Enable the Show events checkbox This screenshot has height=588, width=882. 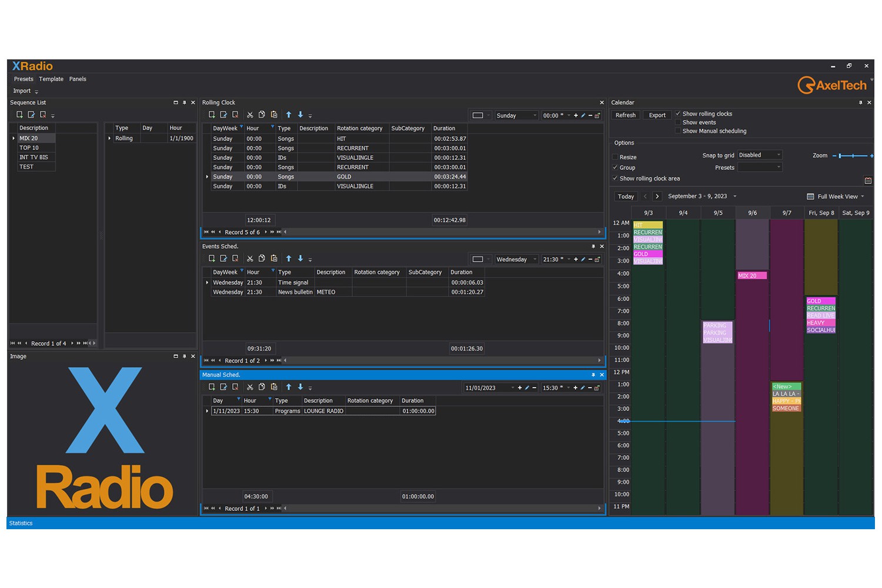(678, 122)
